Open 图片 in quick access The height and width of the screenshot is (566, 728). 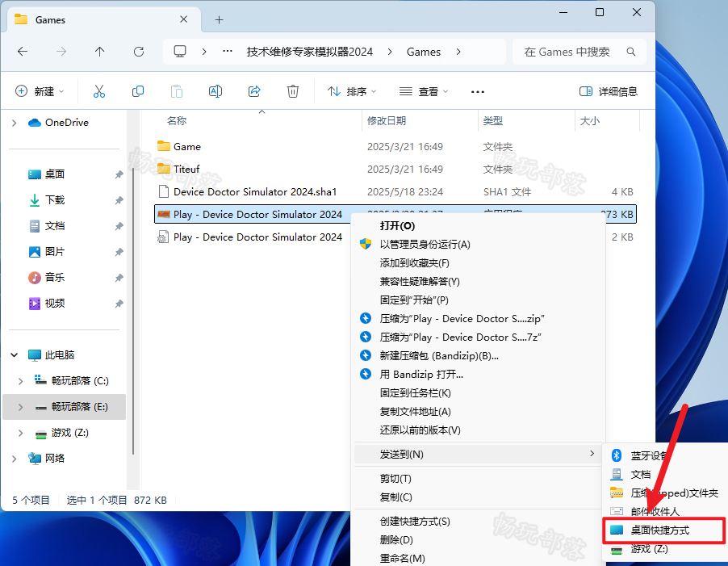pos(47,252)
